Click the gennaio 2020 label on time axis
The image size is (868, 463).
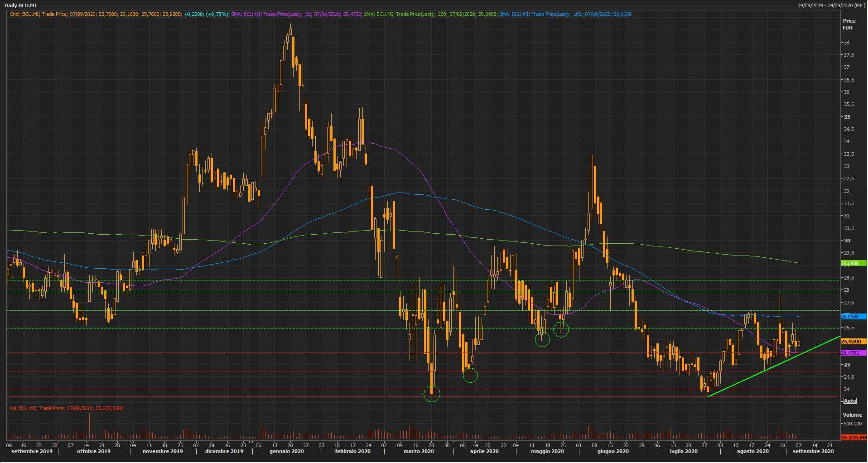click(x=286, y=451)
